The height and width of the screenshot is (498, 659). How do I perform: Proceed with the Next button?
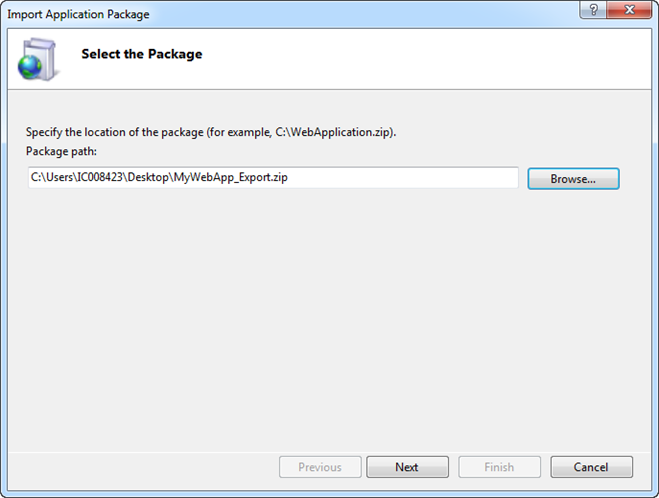[406, 467]
